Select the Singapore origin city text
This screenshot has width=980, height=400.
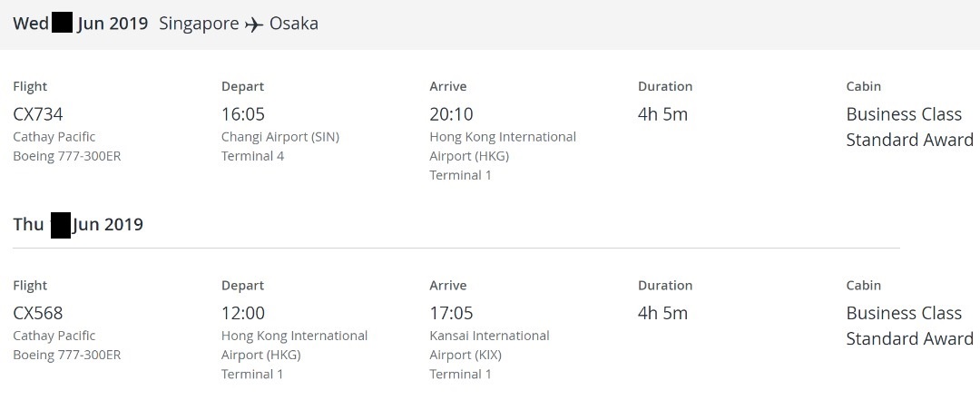199,24
